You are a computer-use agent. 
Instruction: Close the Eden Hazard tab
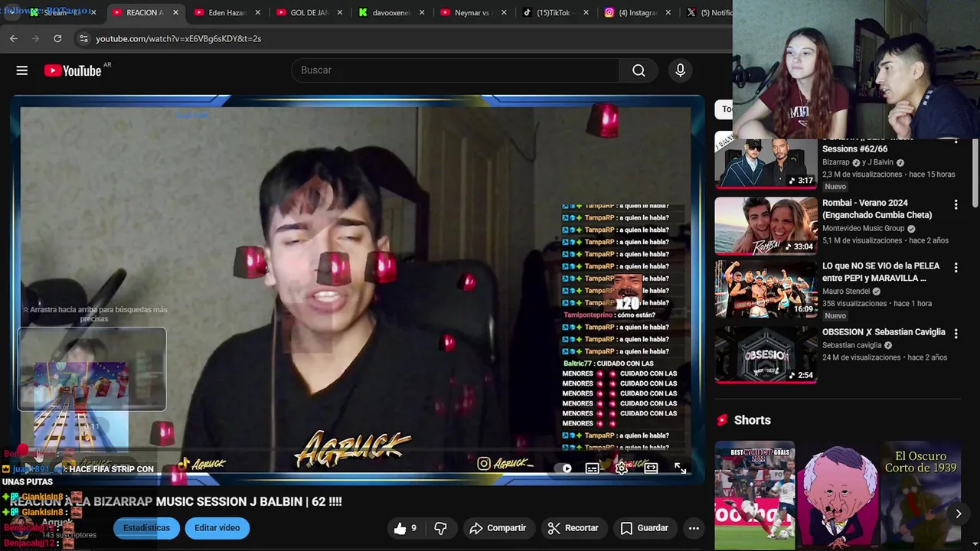click(257, 12)
